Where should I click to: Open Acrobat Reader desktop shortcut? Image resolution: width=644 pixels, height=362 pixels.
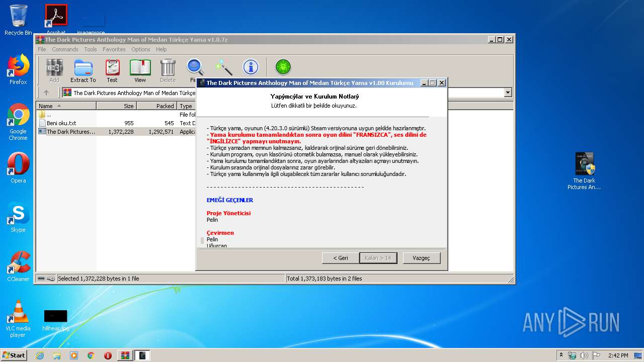pos(56,20)
